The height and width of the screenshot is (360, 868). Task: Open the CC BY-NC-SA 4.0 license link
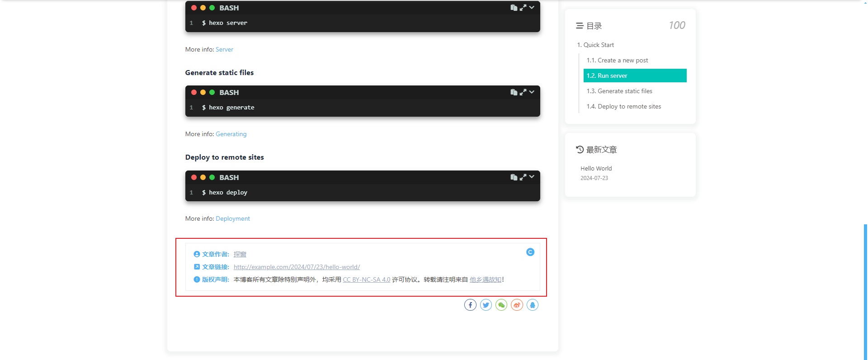click(366, 280)
